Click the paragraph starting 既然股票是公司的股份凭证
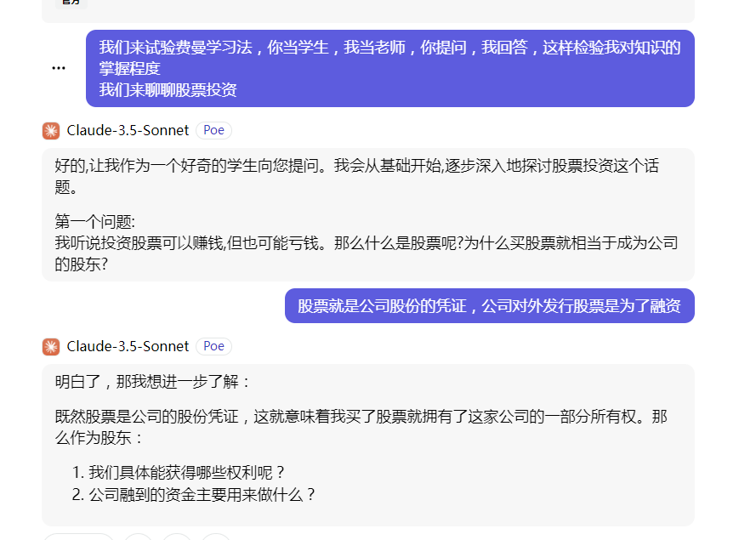756x540 pixels. (x=361, y=427)
